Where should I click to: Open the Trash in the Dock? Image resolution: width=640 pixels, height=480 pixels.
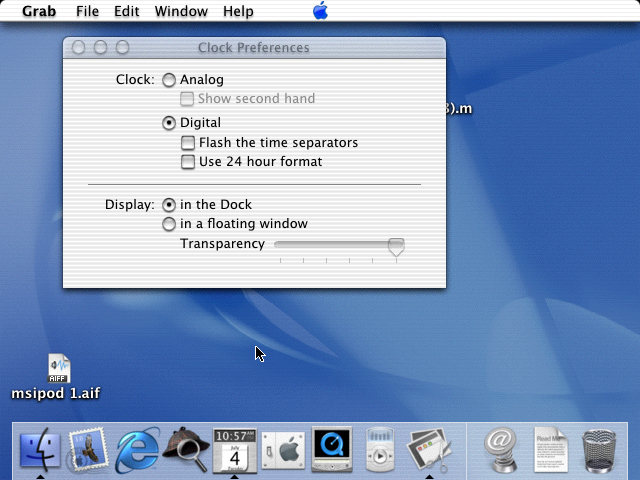click(599, 450)
